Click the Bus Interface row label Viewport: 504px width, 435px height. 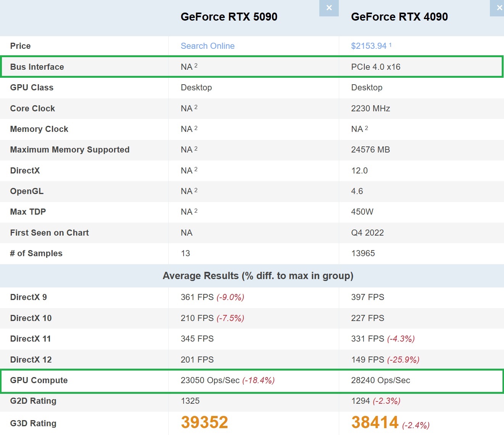click(x=37, y=67)
